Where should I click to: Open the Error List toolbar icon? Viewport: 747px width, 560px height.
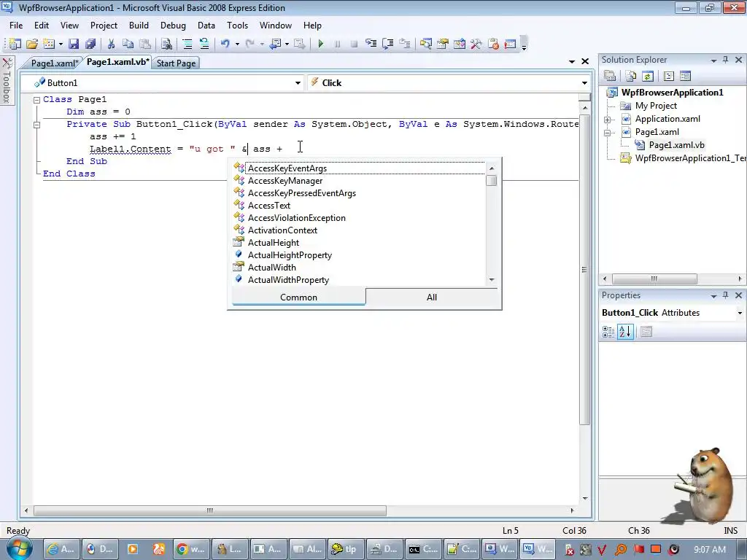[494, 44]
